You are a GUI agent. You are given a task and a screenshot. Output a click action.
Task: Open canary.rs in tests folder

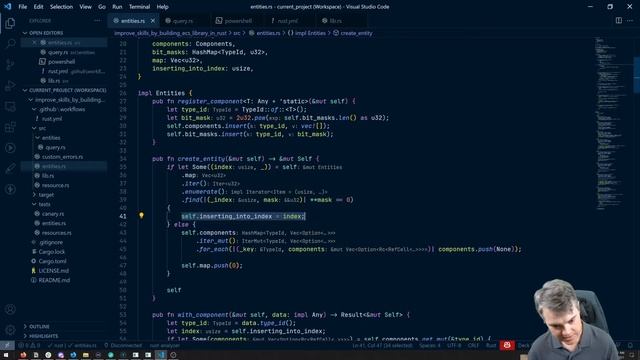pos(53,213)
